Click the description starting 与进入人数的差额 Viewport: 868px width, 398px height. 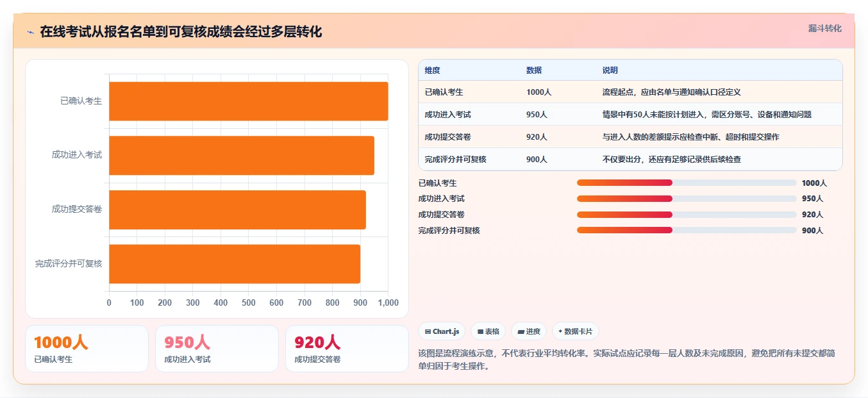[x=690, y=137]
